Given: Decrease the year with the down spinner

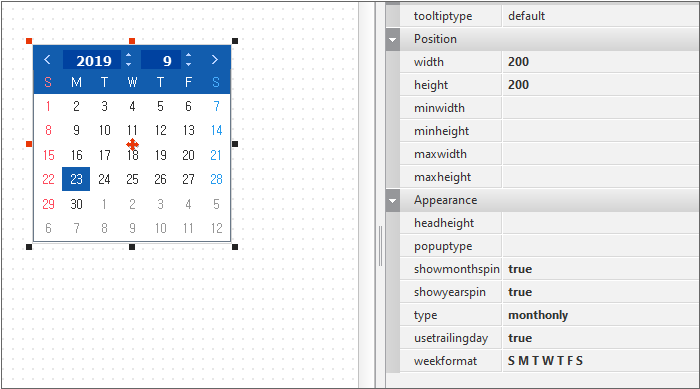Looking at the screenshot, I should click(129, 64).
